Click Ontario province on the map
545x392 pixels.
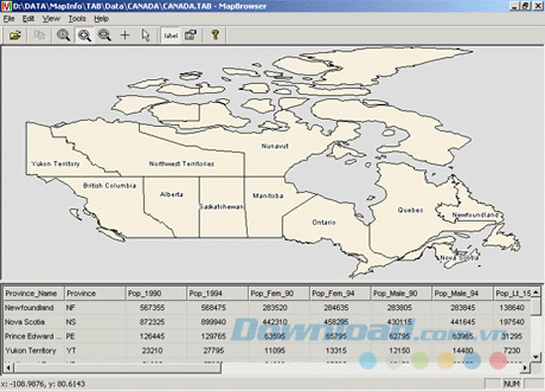click(324, 222)
